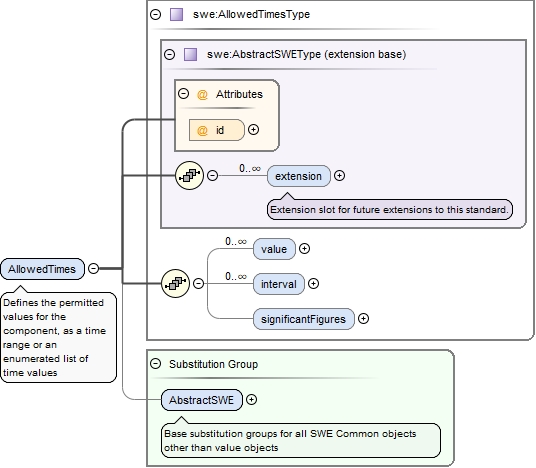Click the 0..∞ cardinality above extension

pos(250,169)
